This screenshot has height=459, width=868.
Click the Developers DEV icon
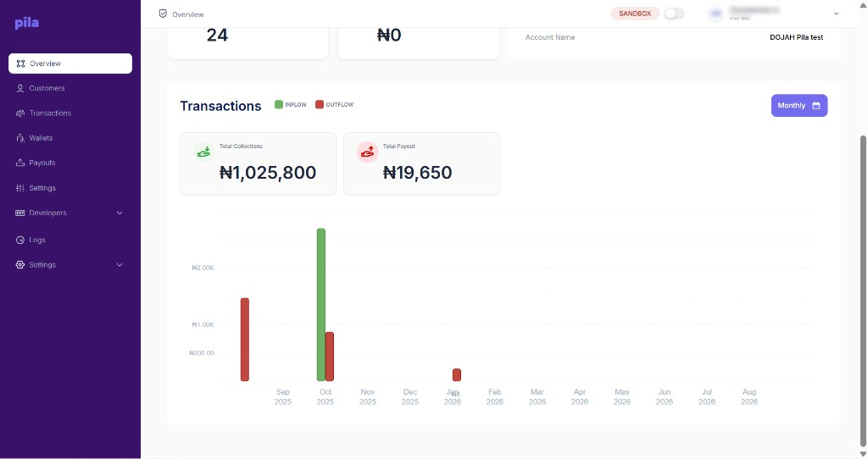(20, 213)
